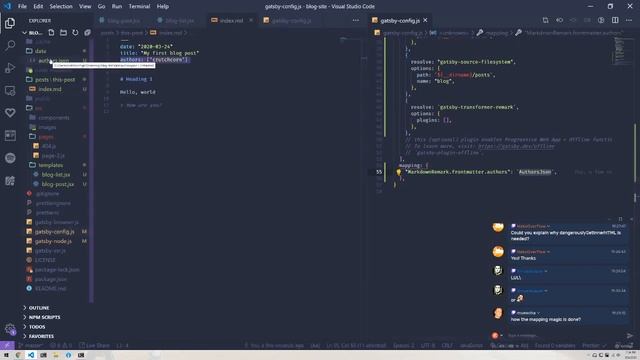Screen dimensions: 640x360
Task: Click Live Share in status bar
Action: coord(94,345)
